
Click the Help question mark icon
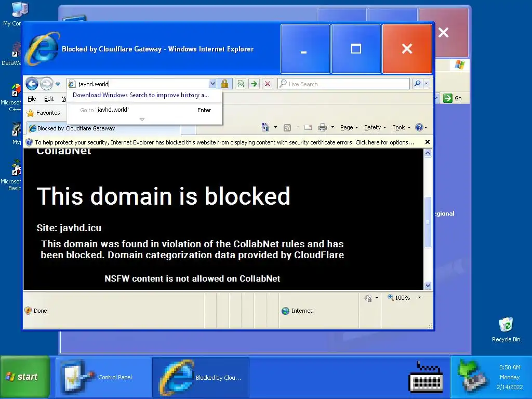[x=419, y=127]
